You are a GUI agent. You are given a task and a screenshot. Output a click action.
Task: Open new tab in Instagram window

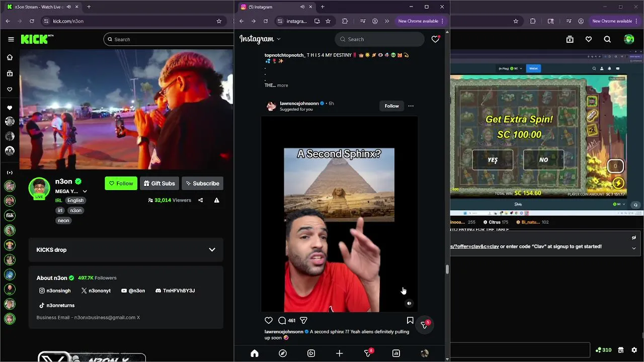pyautogui.click(x=323, y=7)
